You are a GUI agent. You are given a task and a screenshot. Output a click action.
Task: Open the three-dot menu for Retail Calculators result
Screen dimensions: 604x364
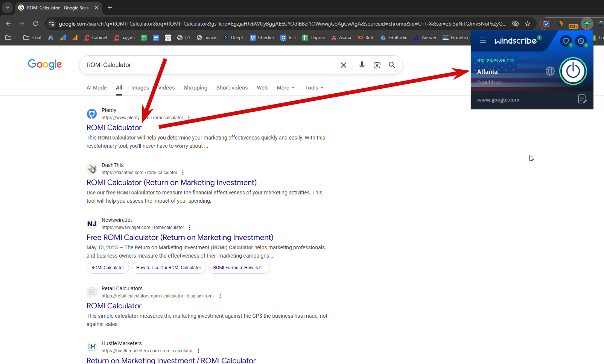tap(220, 296)
